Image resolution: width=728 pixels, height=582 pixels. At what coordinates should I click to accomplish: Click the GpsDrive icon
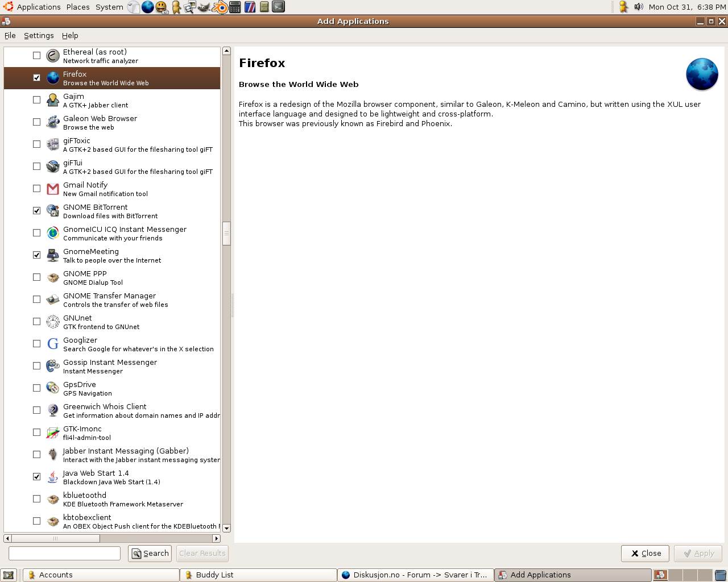(x=53, y=388)
